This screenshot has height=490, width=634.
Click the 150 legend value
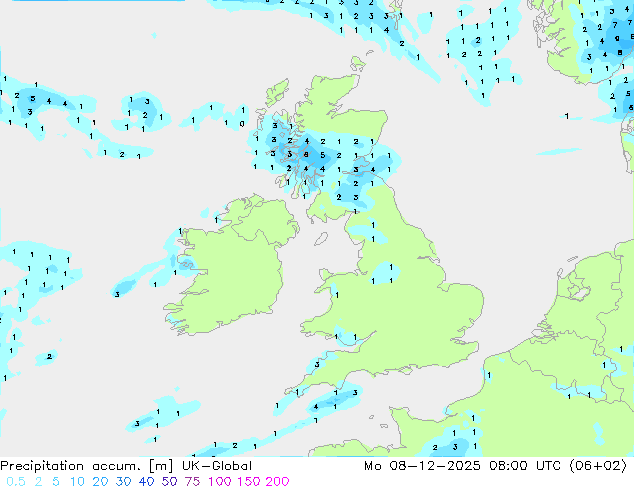(249, 482)
